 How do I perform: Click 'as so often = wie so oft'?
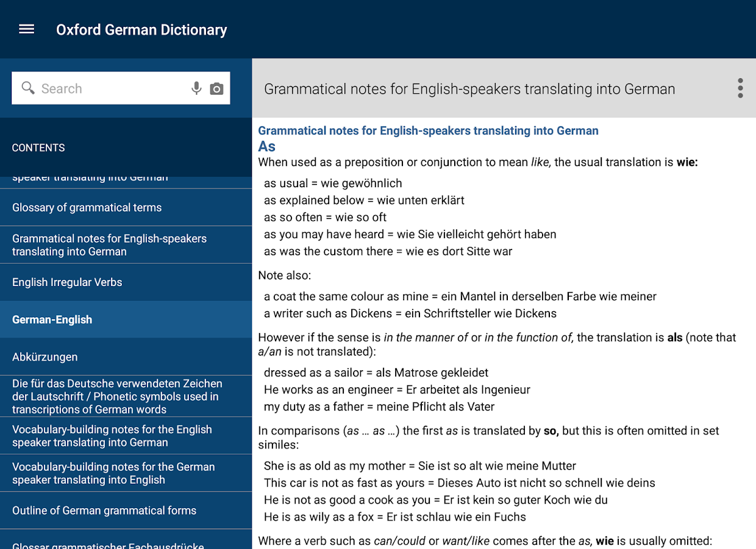point(325,217)
